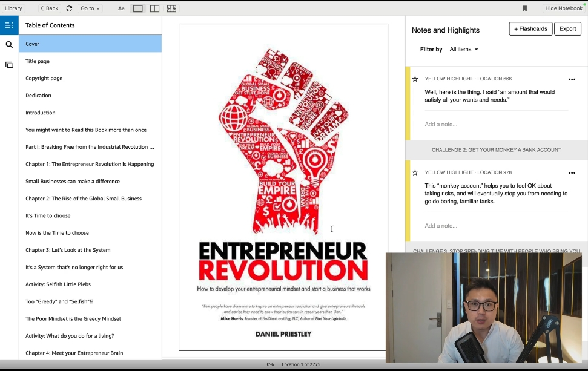Open the Filter by All items dropdown
Screen dimensions: 588x371
[464, 49]
